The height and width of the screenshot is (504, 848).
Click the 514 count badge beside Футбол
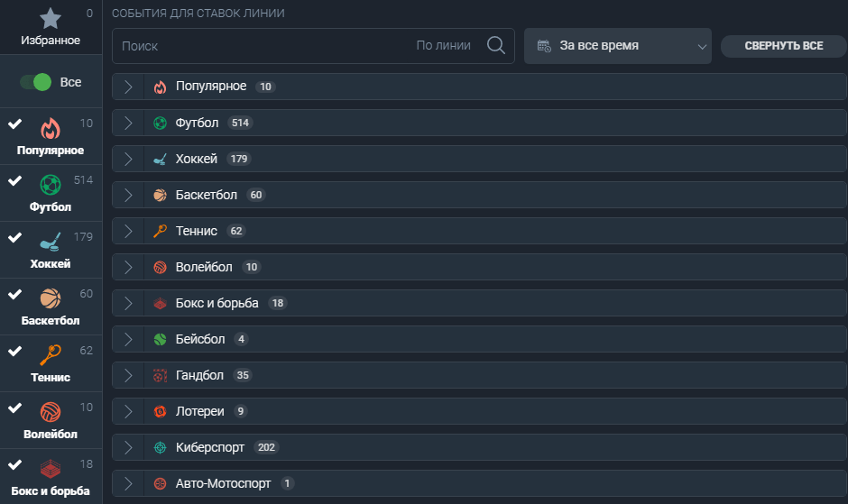point(240,123)
